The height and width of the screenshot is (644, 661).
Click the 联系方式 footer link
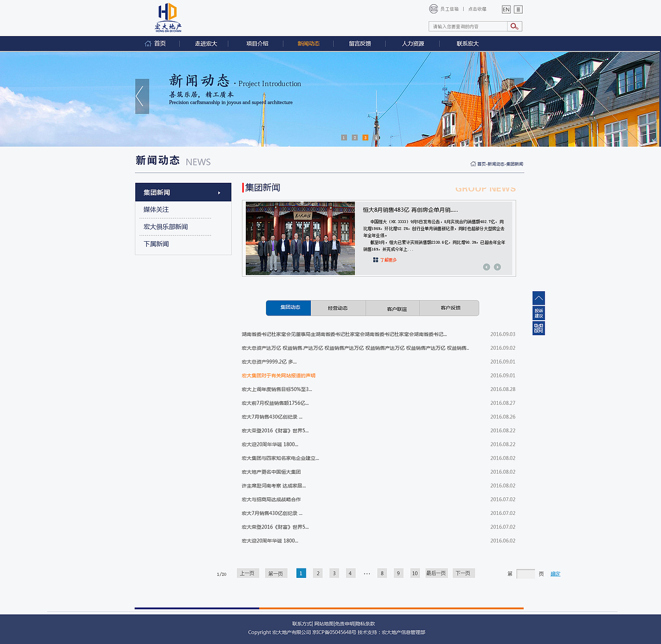(x=302, y=624)
